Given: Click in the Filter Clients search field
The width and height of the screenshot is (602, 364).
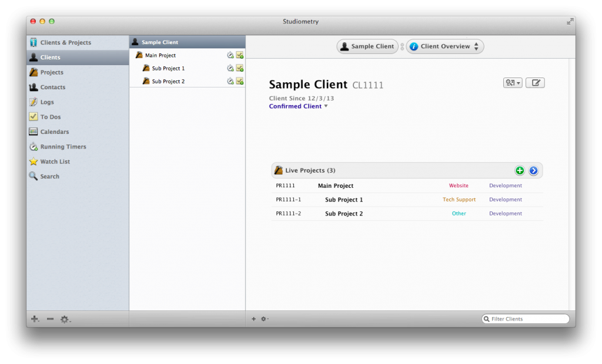Looking at the screenshot, I should [526, 318].
